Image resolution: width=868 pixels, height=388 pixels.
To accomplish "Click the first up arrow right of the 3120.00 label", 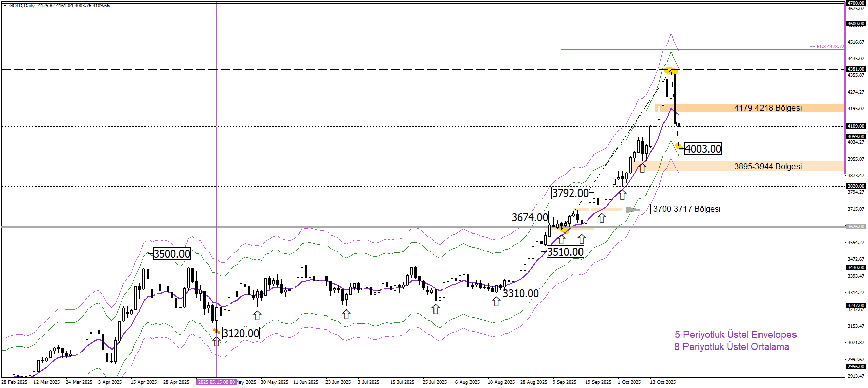I will [x=257, y=315].
